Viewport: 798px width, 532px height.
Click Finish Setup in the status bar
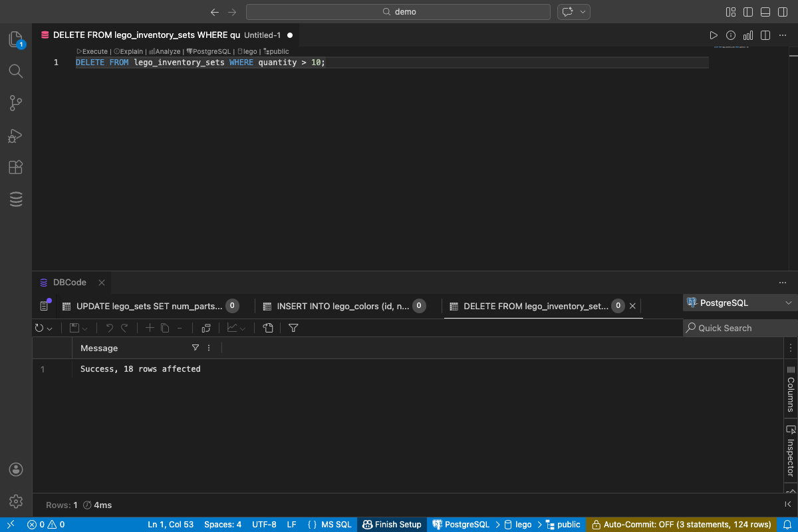[392, 524]
